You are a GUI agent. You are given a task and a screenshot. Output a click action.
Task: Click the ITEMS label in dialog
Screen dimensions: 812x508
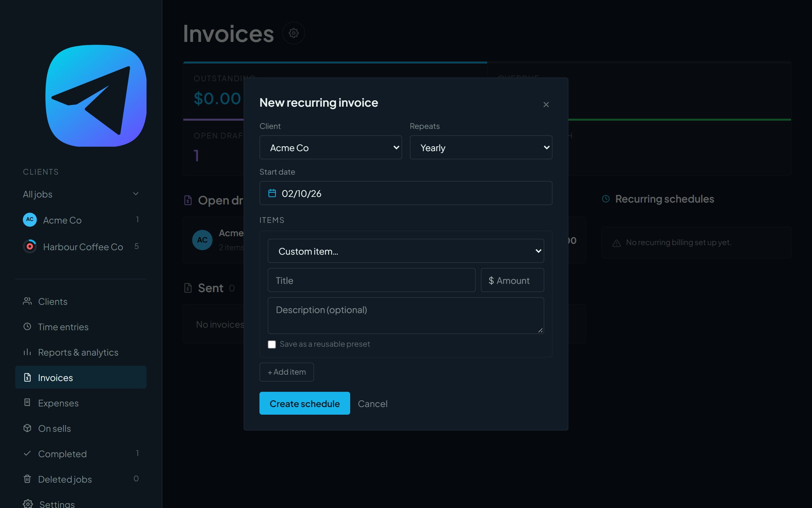(x=272, y=220)
